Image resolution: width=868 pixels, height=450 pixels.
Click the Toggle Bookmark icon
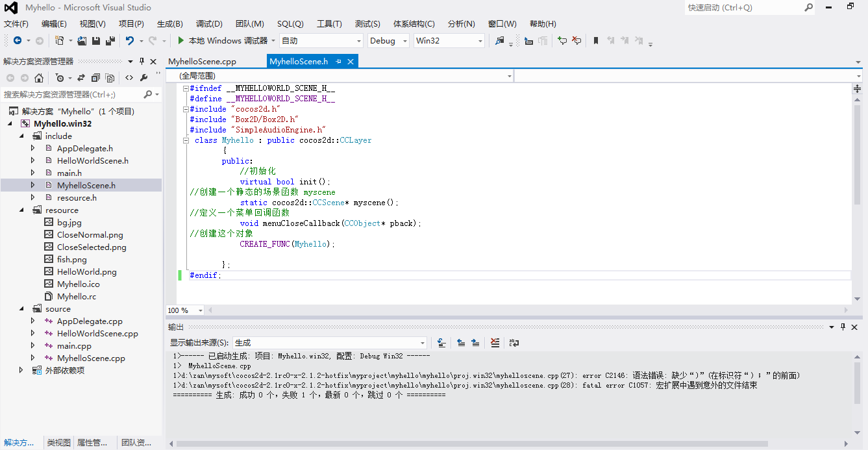coord(595,41)
